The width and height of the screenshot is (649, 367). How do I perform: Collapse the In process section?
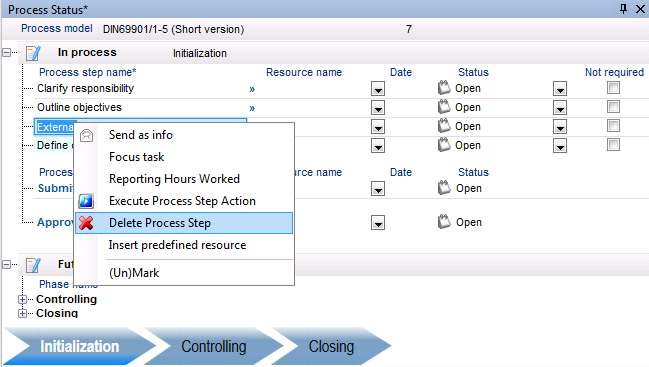[x=7, y=53]
